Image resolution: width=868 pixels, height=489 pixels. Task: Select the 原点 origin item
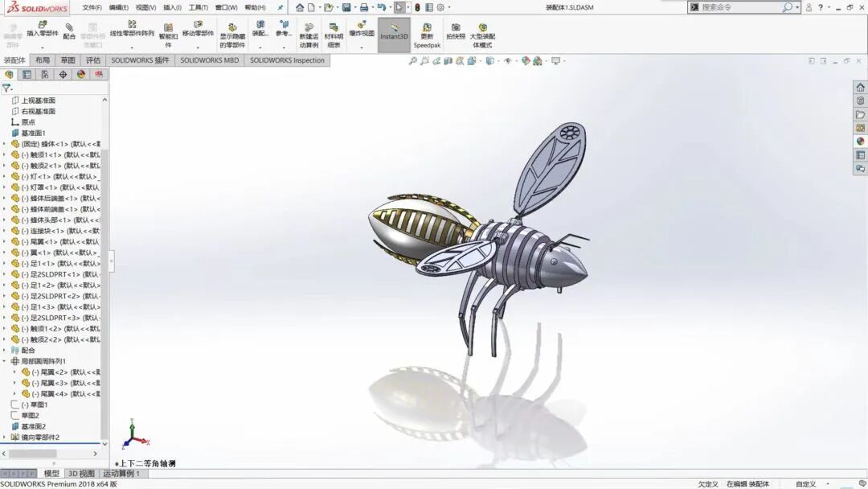28,121
